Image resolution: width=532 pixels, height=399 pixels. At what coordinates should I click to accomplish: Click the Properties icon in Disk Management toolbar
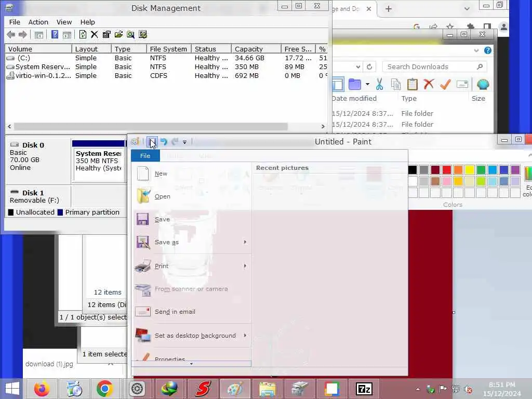click(107, 35)
